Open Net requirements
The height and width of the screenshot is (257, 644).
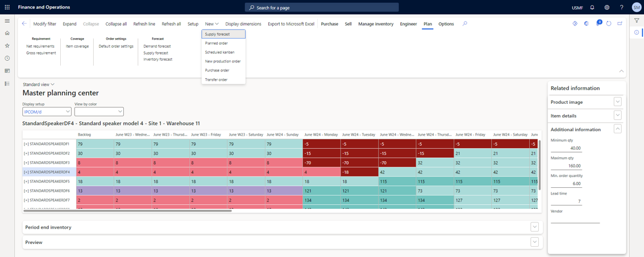[x=40, y=47]
